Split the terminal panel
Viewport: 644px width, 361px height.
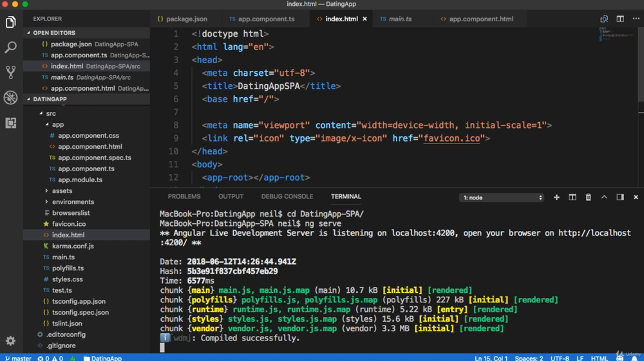pos(572,198)
